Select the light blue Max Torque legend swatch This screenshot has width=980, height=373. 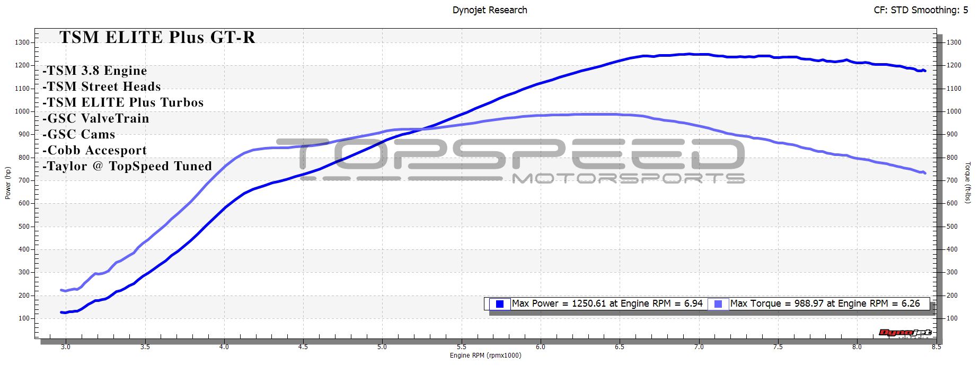(718, 304)
